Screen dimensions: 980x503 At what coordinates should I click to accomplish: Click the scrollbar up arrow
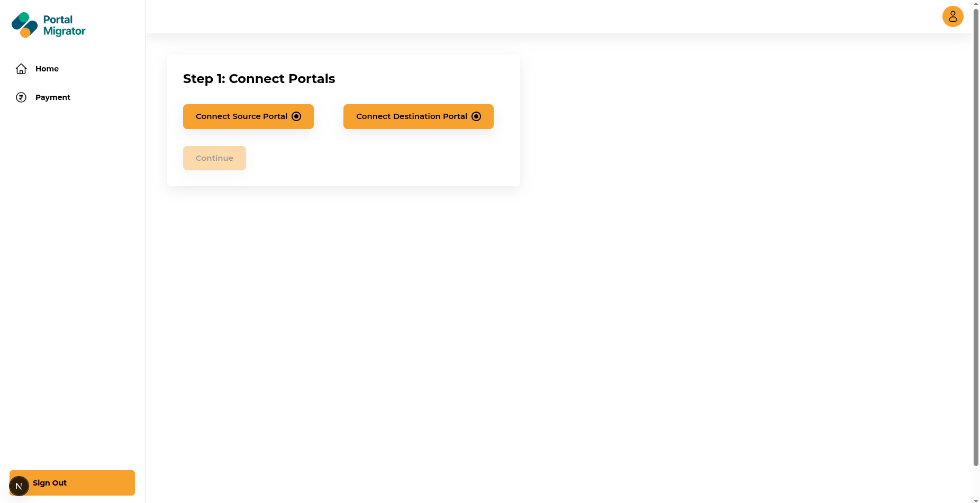coord(976,4)
